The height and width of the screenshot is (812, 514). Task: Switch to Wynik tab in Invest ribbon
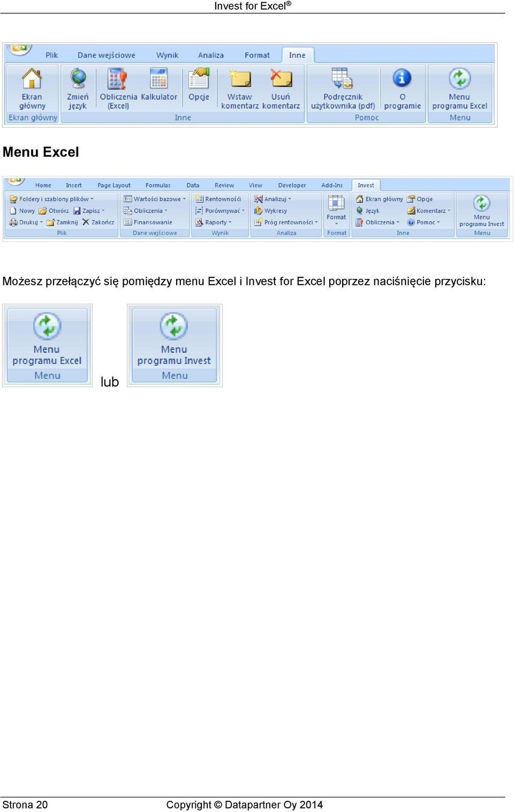[x=167, y=55]
